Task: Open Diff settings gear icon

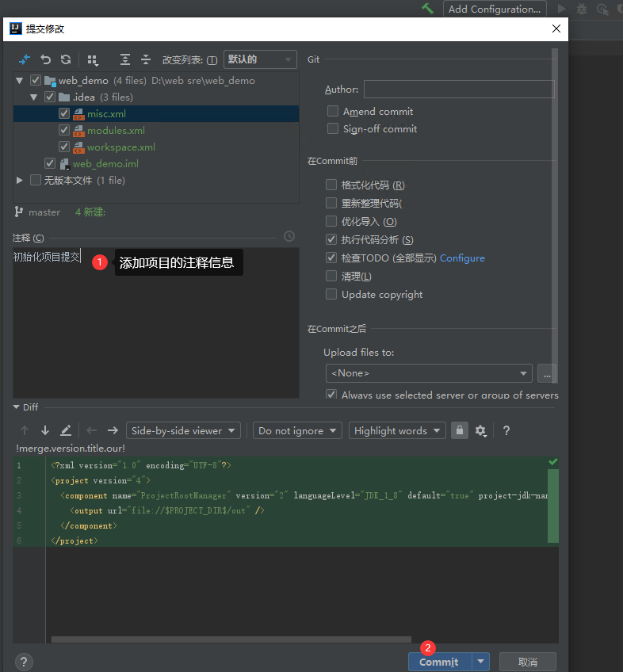Action: 480,431
